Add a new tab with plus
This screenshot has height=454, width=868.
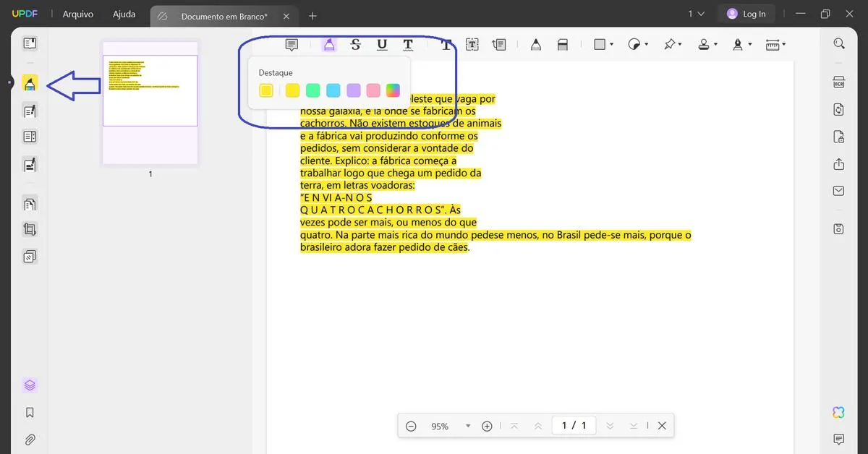click(x=312, y=15)
